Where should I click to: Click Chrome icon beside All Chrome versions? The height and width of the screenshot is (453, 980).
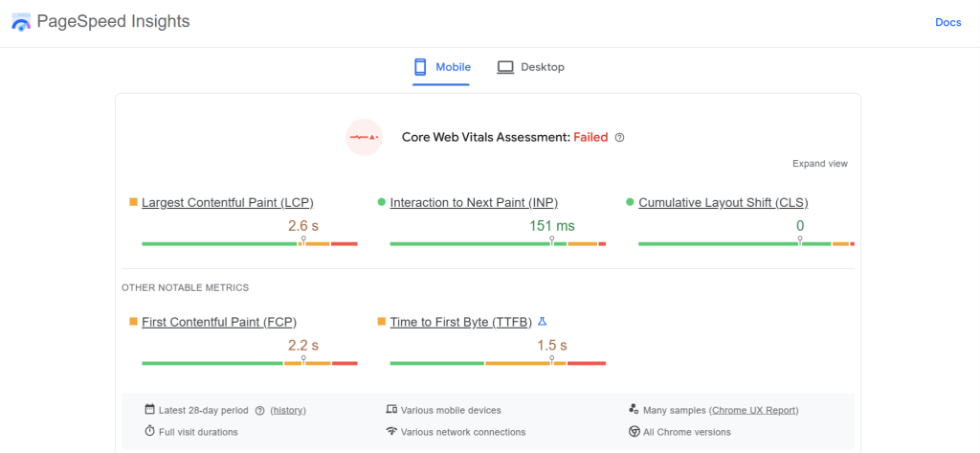[x=634, y=431]
